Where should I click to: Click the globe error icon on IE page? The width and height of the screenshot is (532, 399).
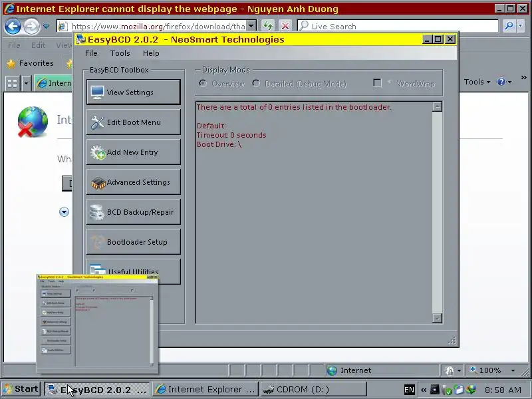point(32,122)
